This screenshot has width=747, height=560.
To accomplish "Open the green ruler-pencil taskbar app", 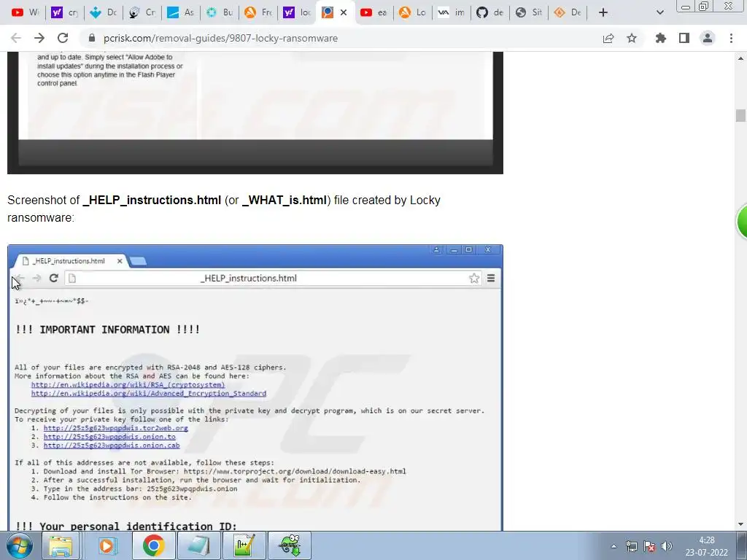I will [x=244, y=545].
